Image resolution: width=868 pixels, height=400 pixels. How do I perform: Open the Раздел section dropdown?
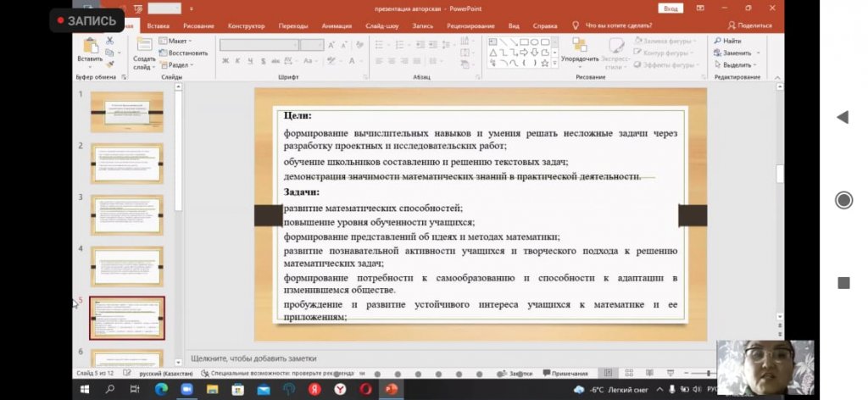(x=176, y=65)
